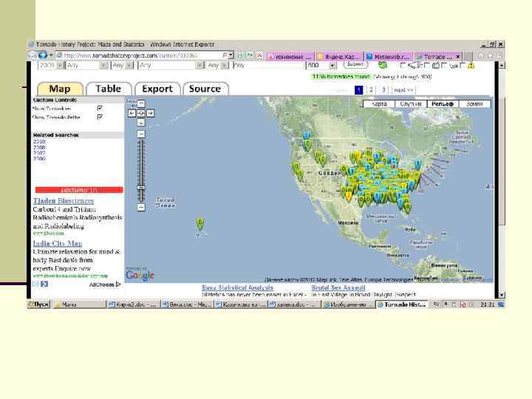The height and width of the screenshot is (399, 532).
Task: Click the map zoom slider handle
Action: (x=141, y=188)
